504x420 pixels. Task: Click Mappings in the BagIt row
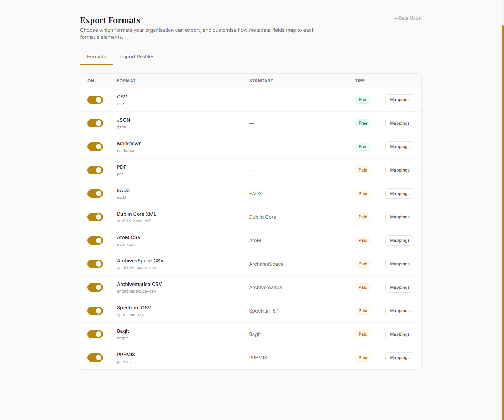pos(400,334)
